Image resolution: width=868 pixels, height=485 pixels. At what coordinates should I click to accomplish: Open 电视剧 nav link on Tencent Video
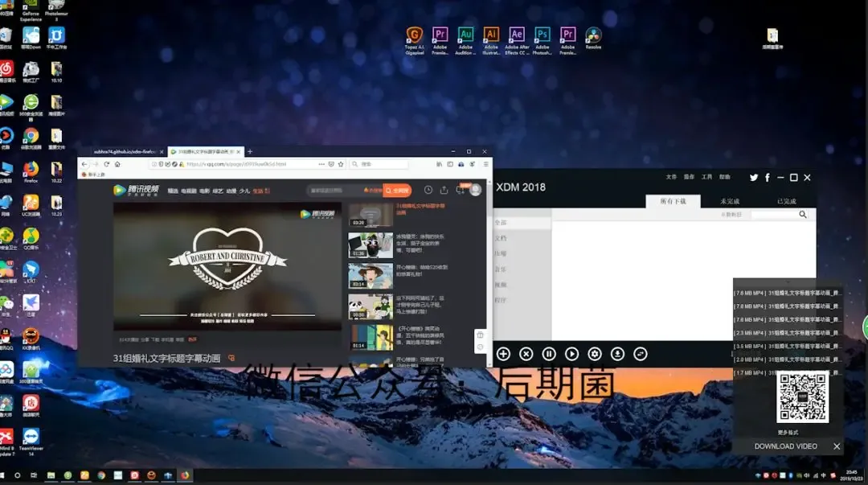[x=189, y=191]
